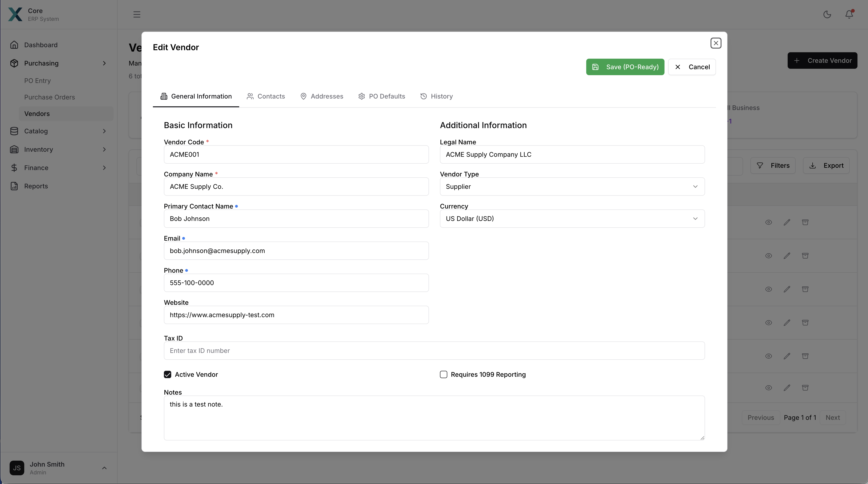Image resolution: width=868 pixels, height=484 pixels.
Task: Open the History tab
Action: (x=436, y=96)
